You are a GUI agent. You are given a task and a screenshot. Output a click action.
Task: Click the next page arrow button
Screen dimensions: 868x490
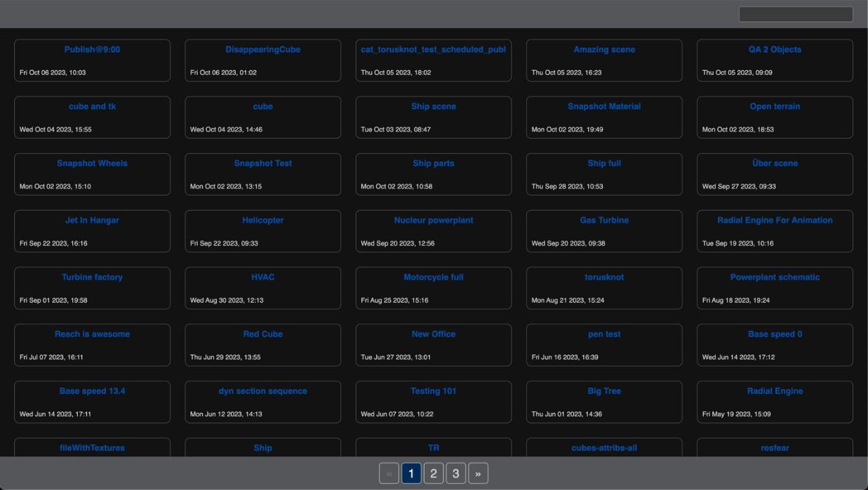point(478,473)
